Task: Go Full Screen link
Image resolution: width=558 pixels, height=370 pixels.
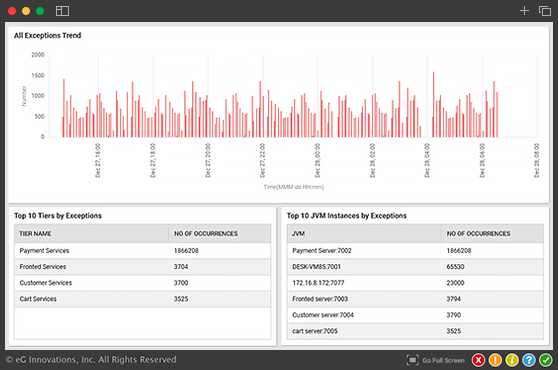Action: tap(443, 360)
